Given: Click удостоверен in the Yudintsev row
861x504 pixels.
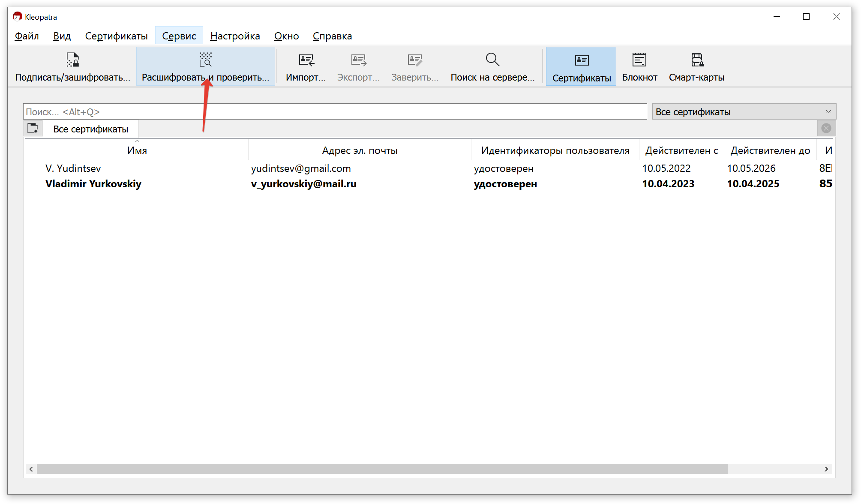Looking at the screenshot, I should [504, 169].
